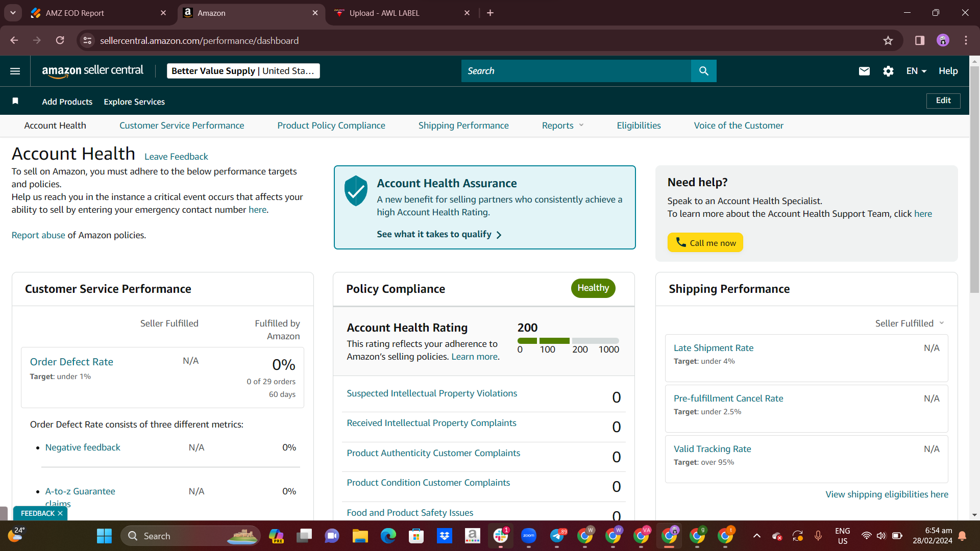Click the bookmark flag icon beside Add Products

point(15,101)
